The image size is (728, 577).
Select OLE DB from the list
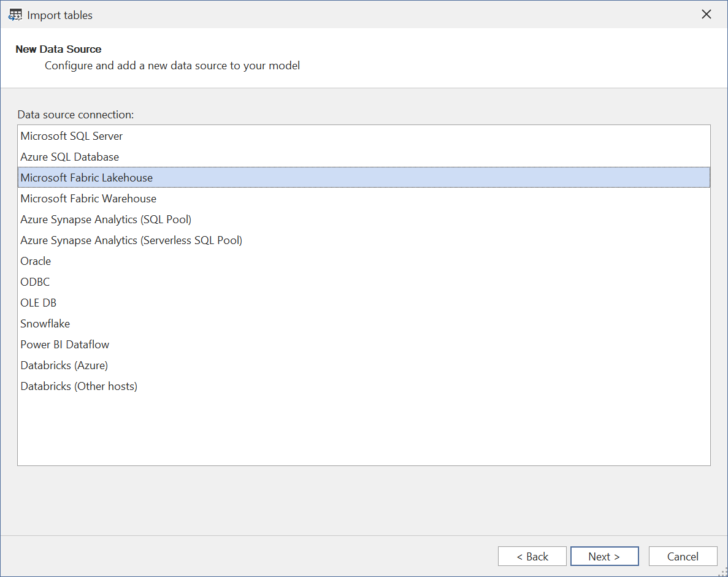(x=364, y=303)
